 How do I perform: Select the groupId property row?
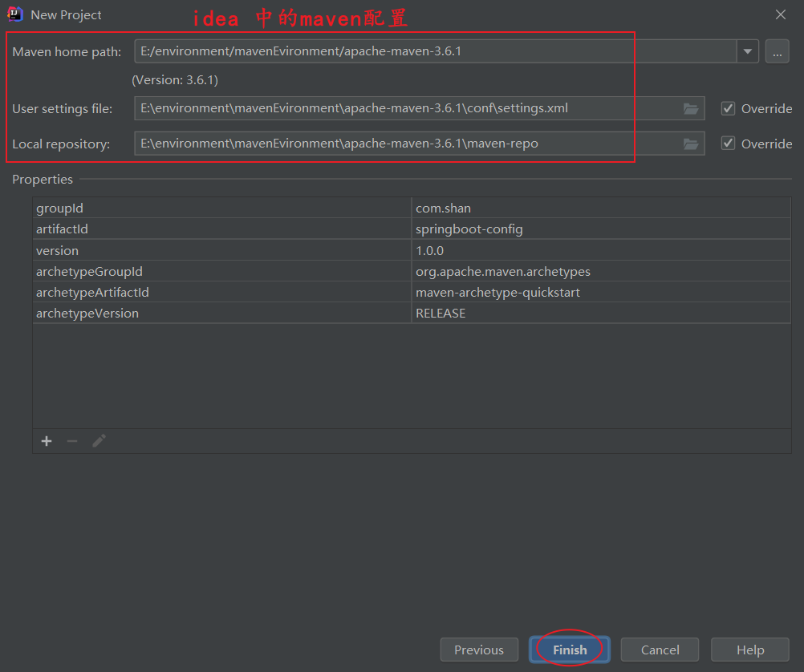coord(412,208)
